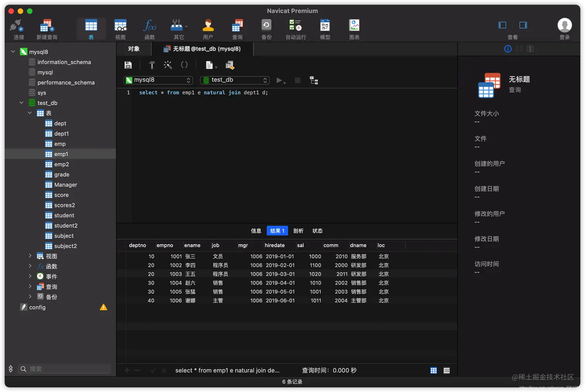Viewport: 585px width, 392px height.
Task: Stop query execution with the square button
Action: pos(298,80)
